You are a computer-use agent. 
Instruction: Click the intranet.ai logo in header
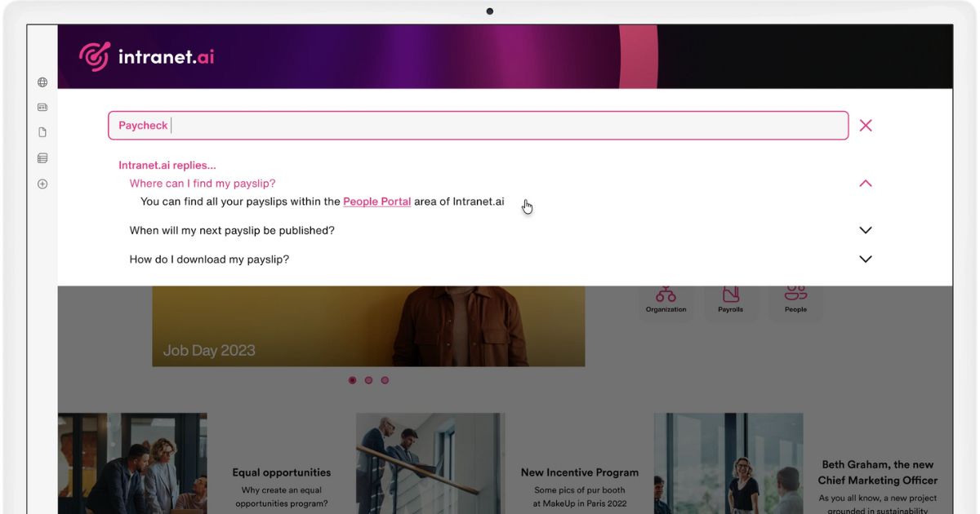[x=147, y=56]
